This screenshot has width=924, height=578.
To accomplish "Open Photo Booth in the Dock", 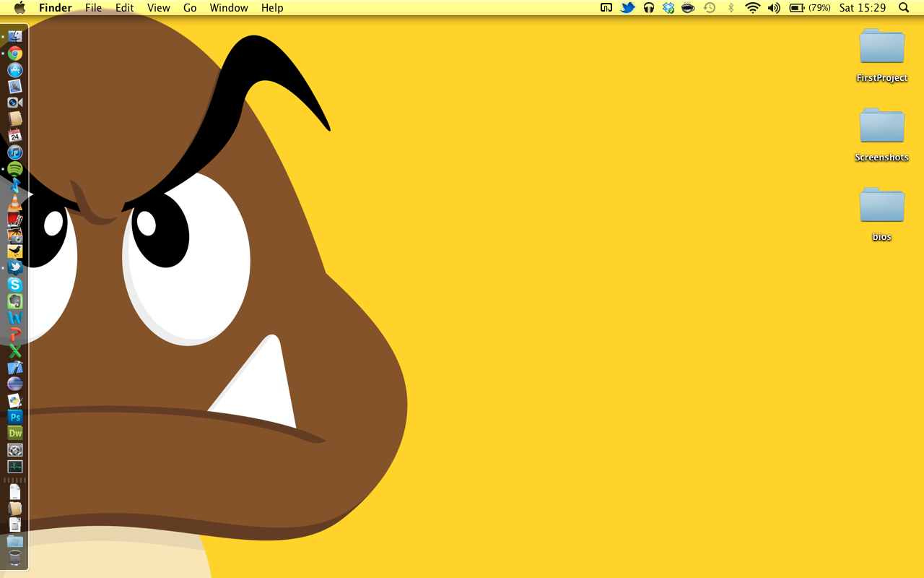I will 15,219.
